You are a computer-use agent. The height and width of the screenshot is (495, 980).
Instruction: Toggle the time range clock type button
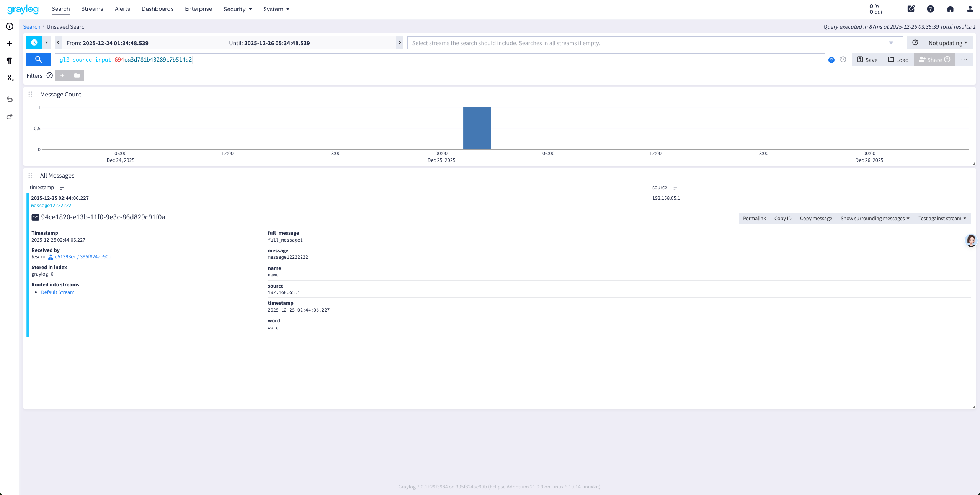point(34,43)
